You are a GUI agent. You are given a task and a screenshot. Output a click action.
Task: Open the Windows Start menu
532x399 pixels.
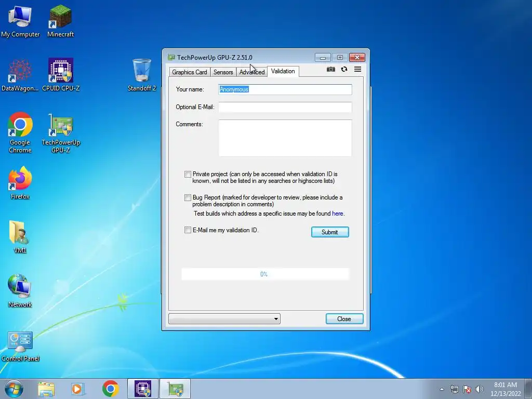point(14,389)
